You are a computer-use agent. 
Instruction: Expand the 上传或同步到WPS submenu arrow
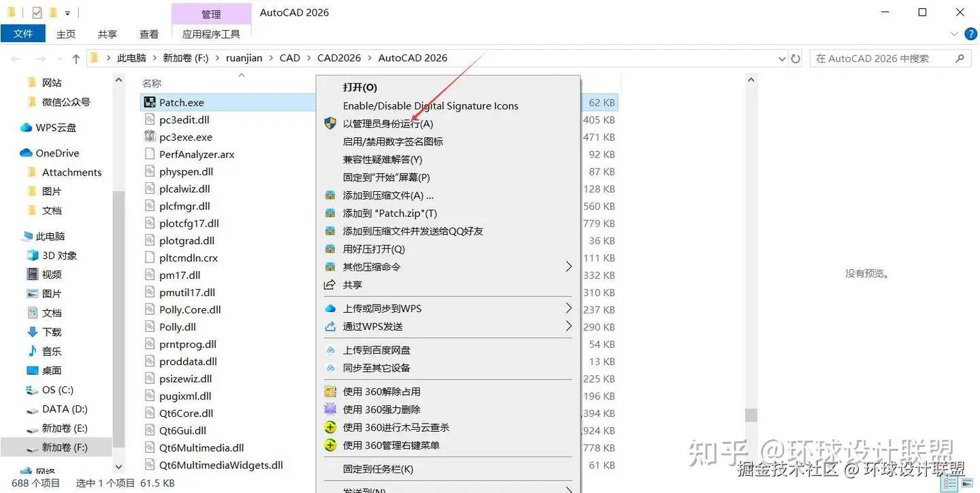(x=569, y=308)
